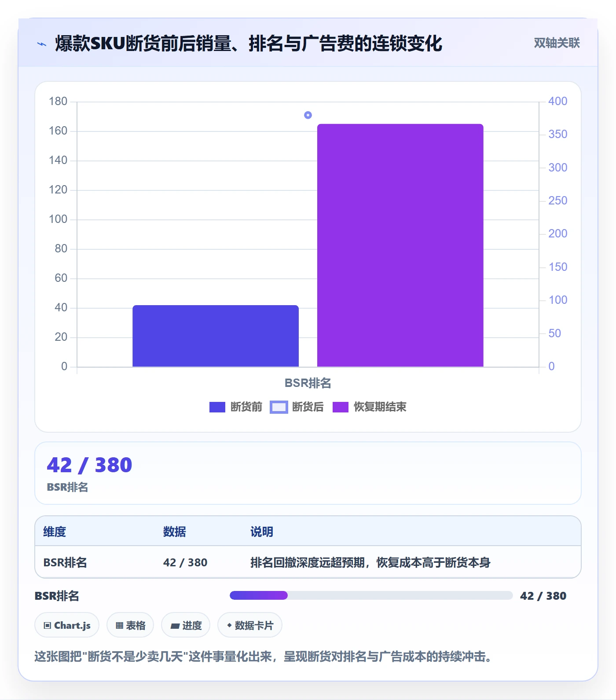The height and width of the screenshot is (700, 616).
Task: Click the 进度 bar icon
Action: coord(175,626)
